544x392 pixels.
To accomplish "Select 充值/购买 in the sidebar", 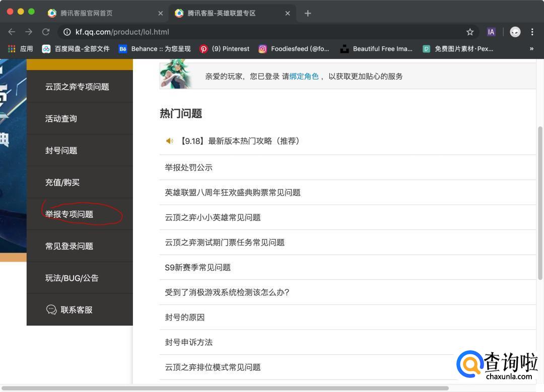I will tap(80, 182).
